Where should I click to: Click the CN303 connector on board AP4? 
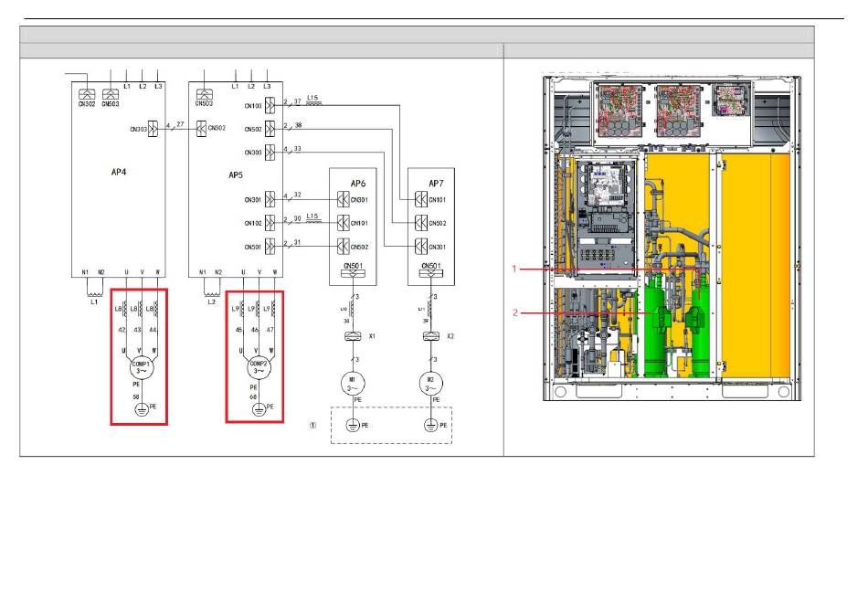tap(153, 130)
